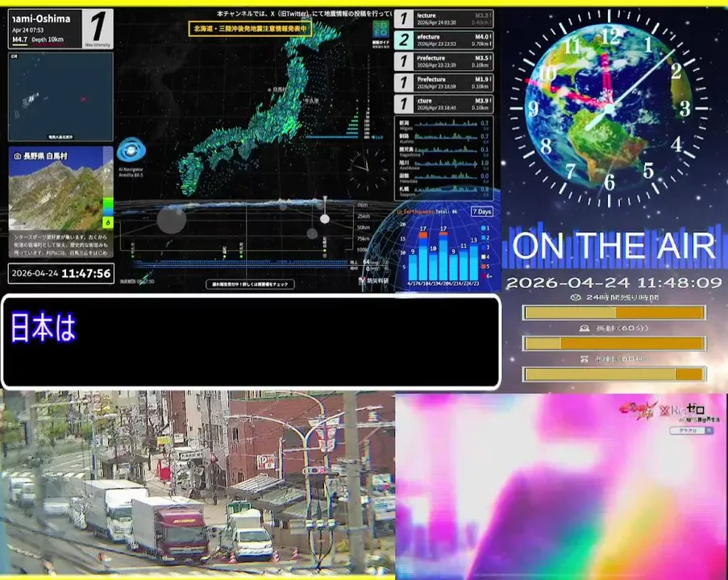Select the 釧路 Kushiro seismograph row
Image resolution: width=728 pixels, height=580 pixels.
443,138
